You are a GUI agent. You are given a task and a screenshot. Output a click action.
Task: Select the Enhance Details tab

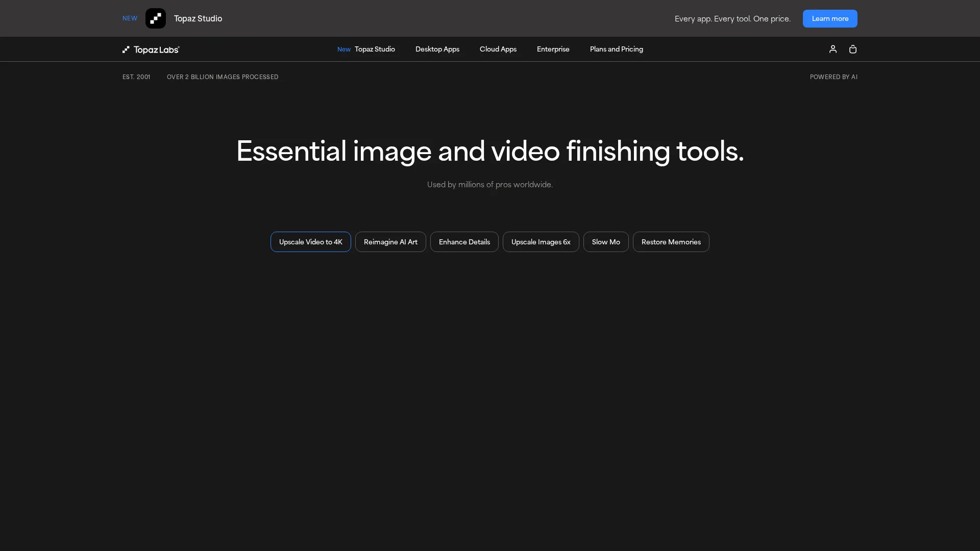click(464, 242)
